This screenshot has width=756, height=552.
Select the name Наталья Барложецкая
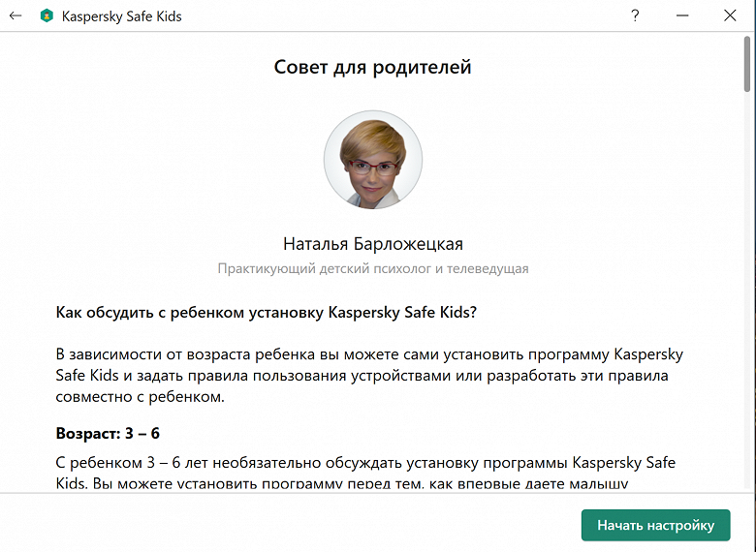click(x=373, y=244)
